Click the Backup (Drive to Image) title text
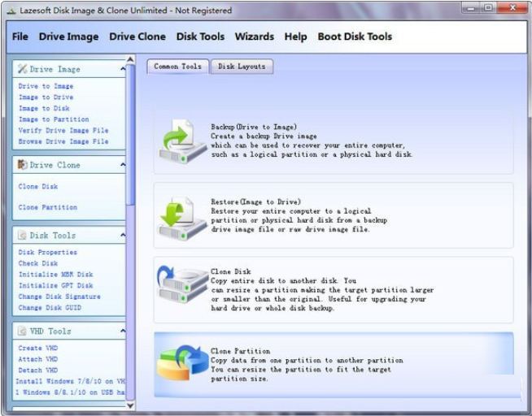This screenshot has height=416, width=532. point(254,127)
